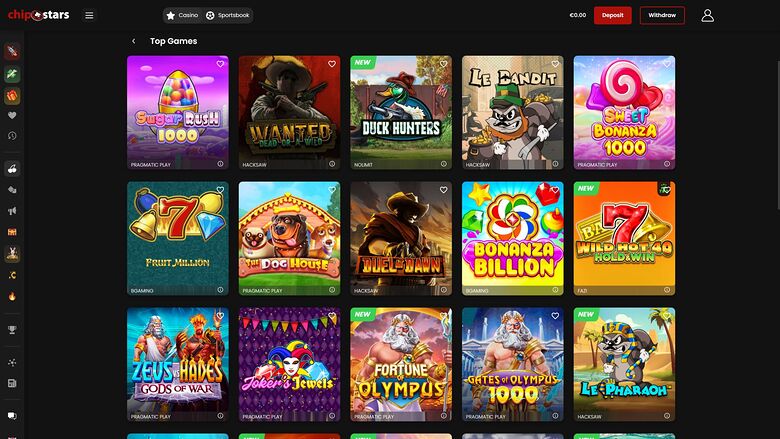Launch the Le Pharaoh game
This screenshot has height=439, width=780.
click(624, 364)
